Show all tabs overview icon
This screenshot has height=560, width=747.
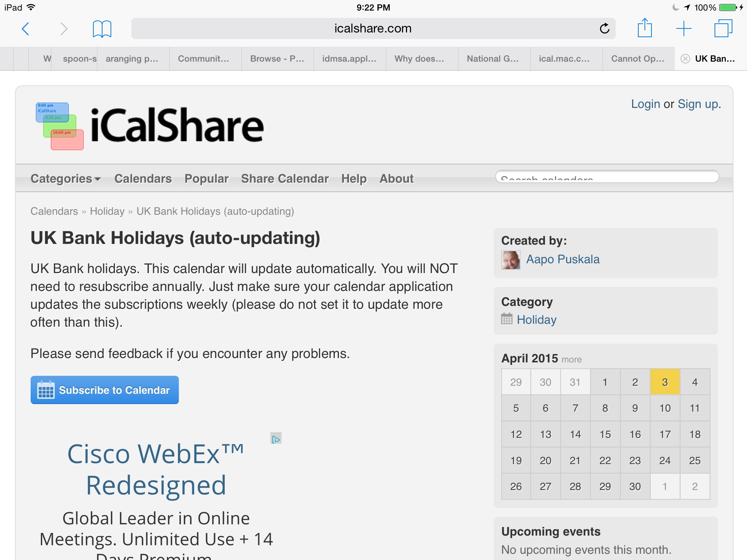[x=723, y=28]
